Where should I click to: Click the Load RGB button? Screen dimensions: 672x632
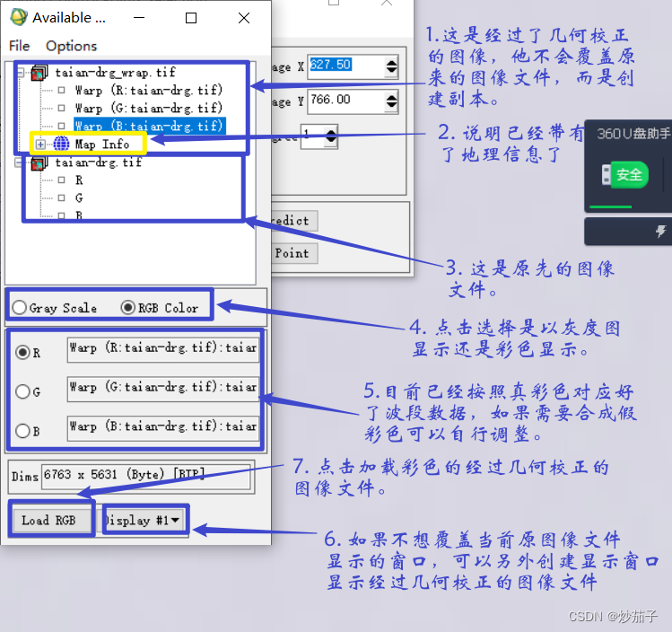(x=52, y=520)
